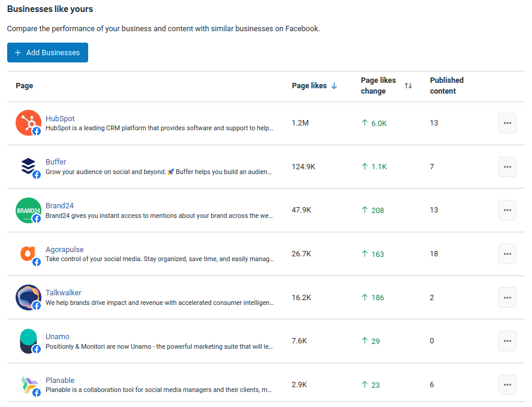Select Planable's 2.9K page likes value
This screenshot has width=532, height=407.
299,385
